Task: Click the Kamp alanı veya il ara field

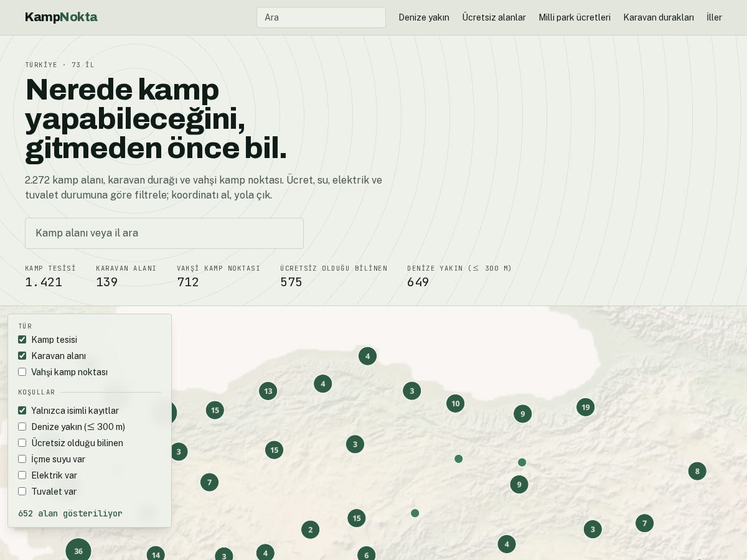Action: (164, 233)
